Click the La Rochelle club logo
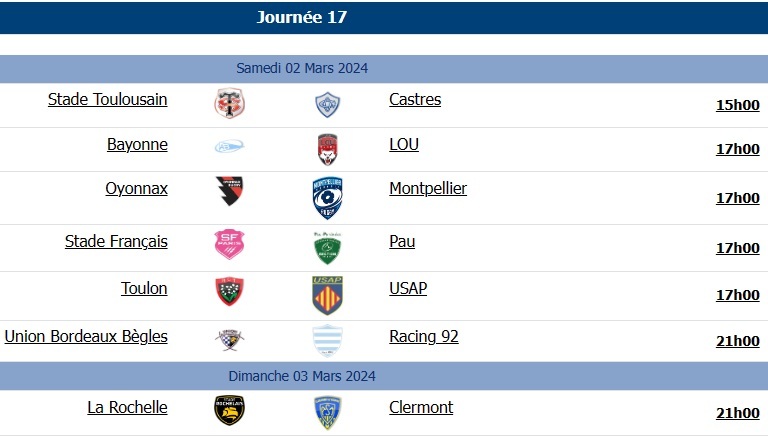768x440 pixels. pyautogui.click(x=230, y=410)
